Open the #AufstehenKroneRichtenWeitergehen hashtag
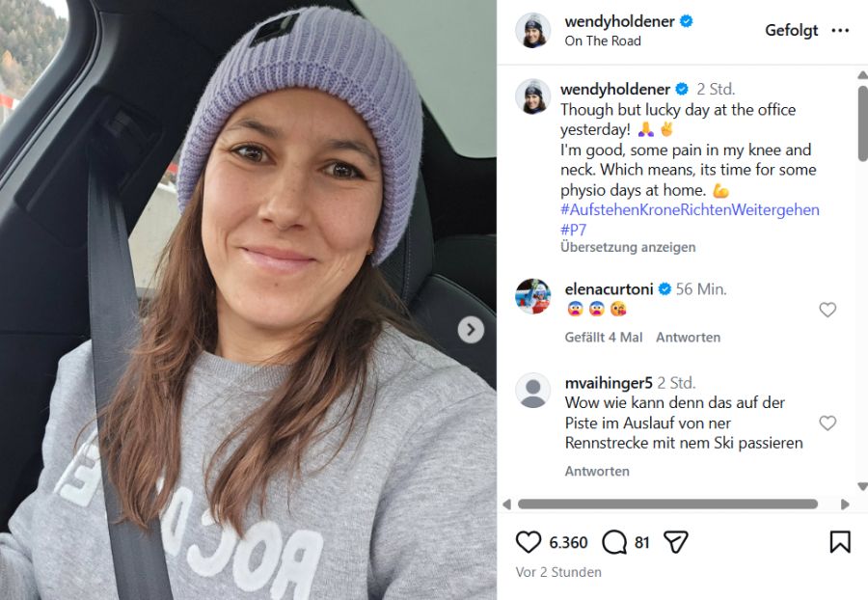This screenshot has height=600, width=868. pos(690,209)
